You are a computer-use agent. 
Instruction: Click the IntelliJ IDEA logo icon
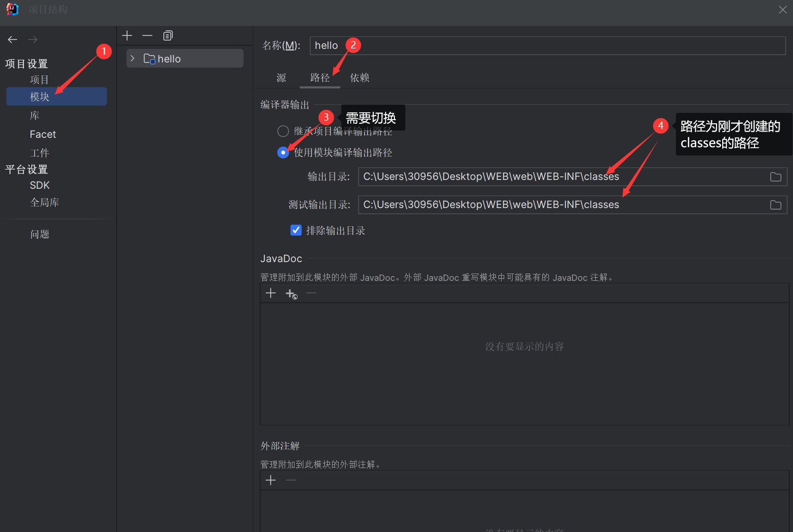point(12,9)
